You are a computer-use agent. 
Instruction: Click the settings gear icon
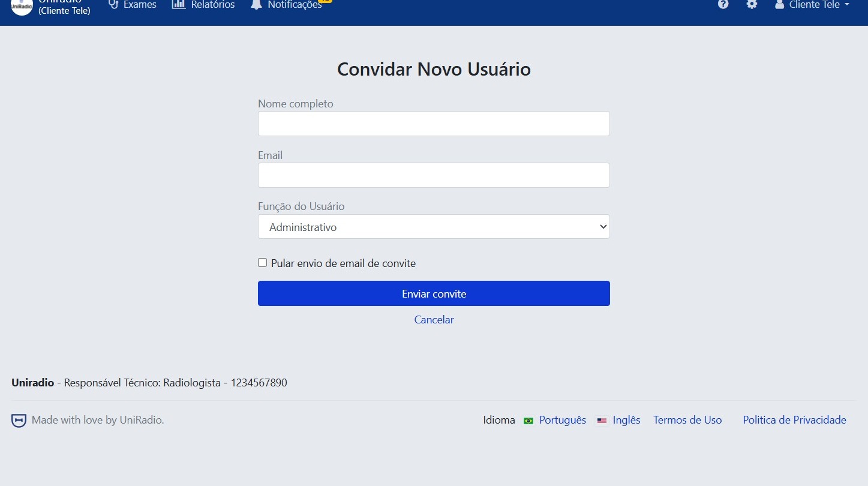point(752,5)
